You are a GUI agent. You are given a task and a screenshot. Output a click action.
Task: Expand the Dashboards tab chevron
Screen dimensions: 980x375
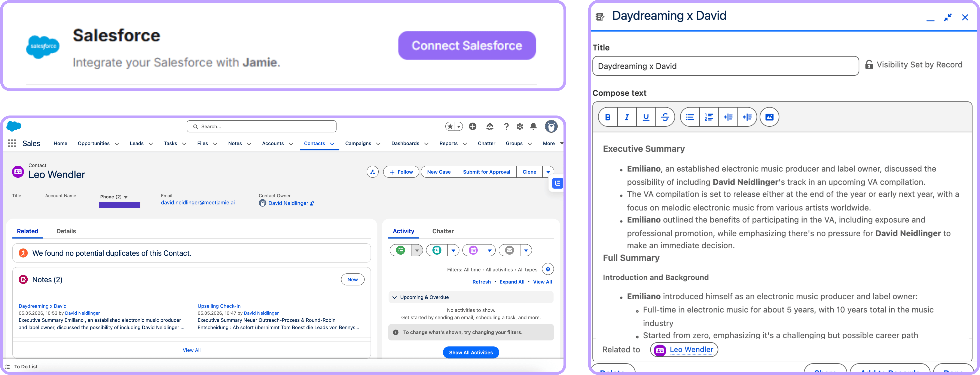pyautogui.click(x=426, y=144)
